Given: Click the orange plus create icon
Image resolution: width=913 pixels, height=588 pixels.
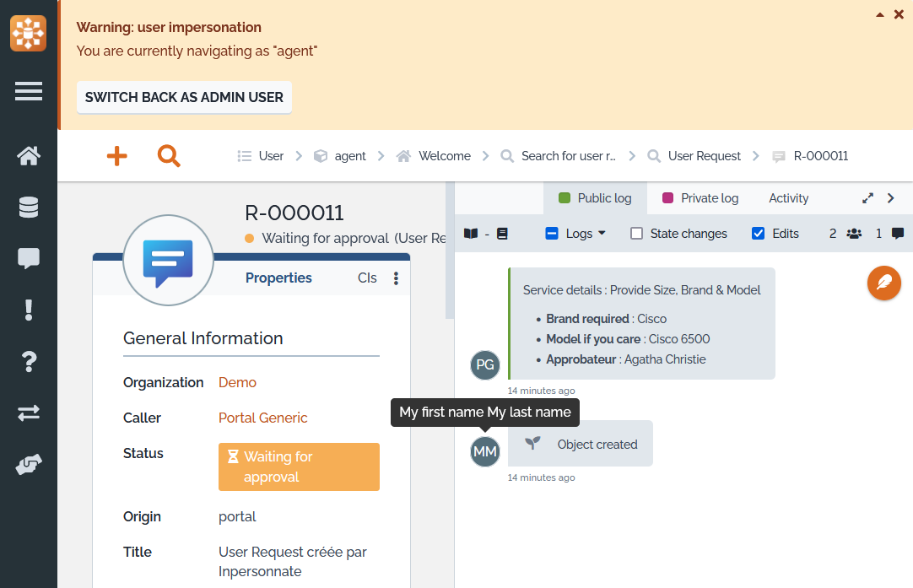Looking at the screenshot, I should (116, 156).
